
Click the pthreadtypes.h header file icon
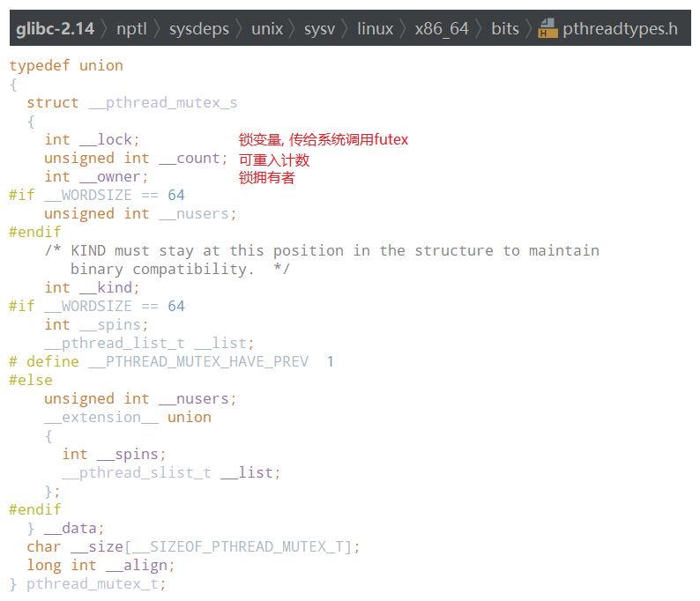[547, 28]
